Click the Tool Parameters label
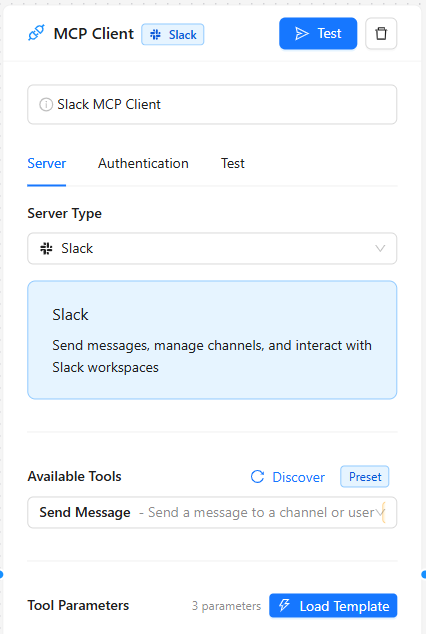This screenshot has height=634, width=426. (78, 606)
